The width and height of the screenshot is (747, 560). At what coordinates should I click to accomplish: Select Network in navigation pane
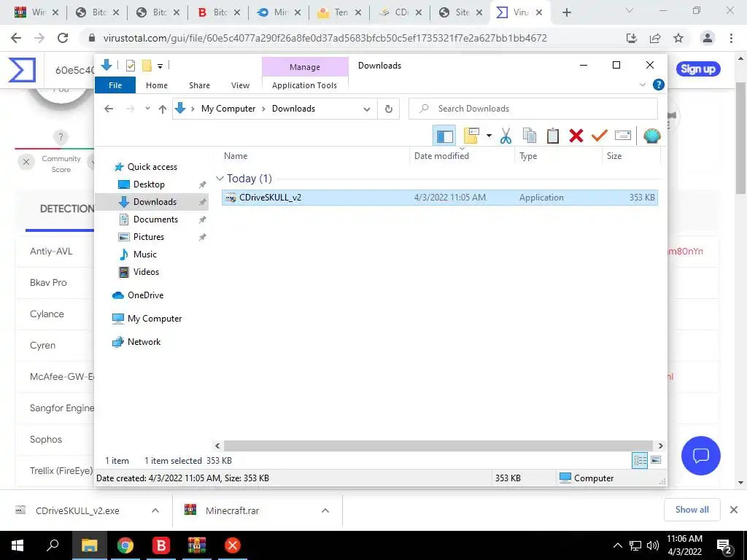click(x=144, y=342)
